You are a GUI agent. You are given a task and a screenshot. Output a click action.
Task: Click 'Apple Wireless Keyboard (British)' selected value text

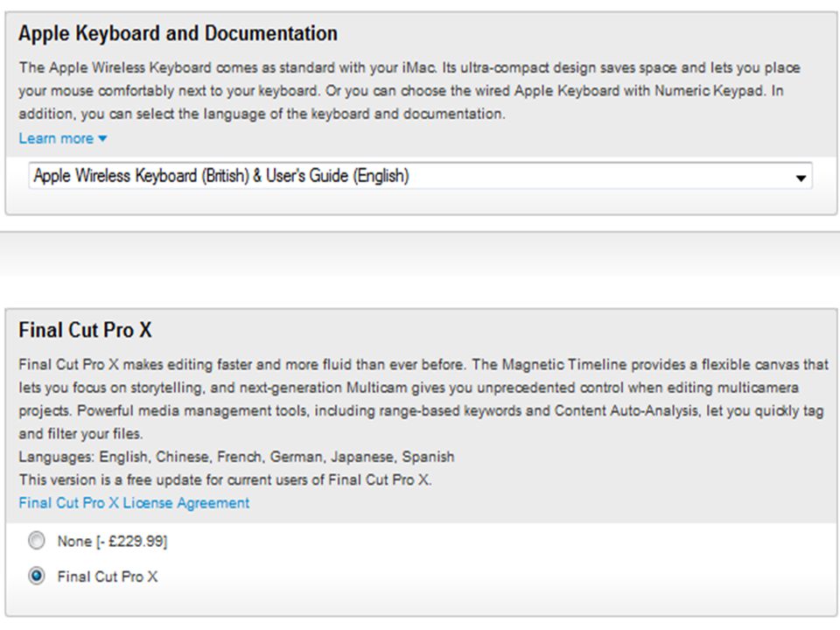142,176
